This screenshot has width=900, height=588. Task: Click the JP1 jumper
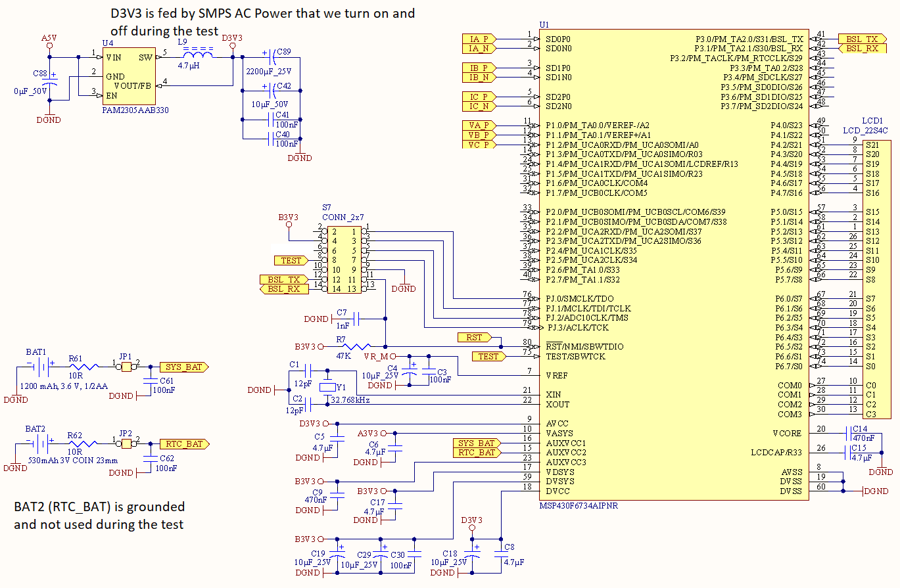pos(126,367)
